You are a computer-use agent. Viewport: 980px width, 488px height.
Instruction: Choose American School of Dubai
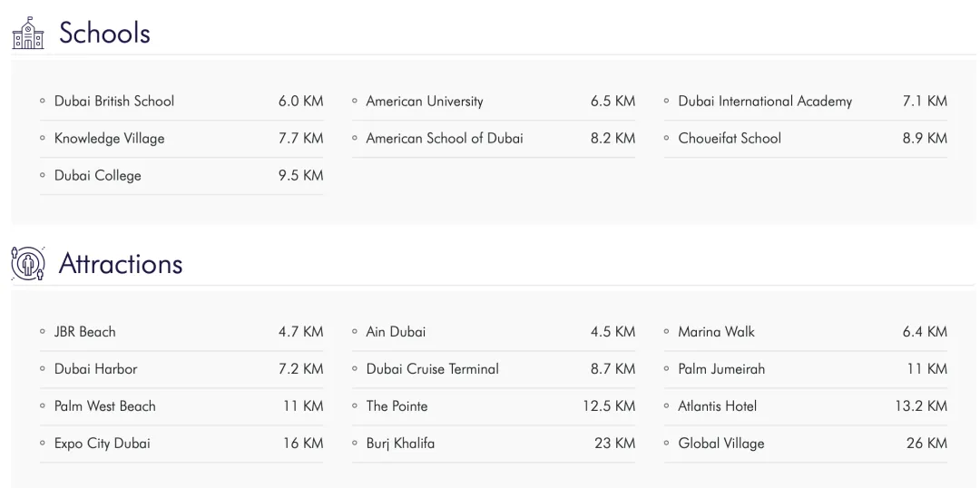[445, 139]
